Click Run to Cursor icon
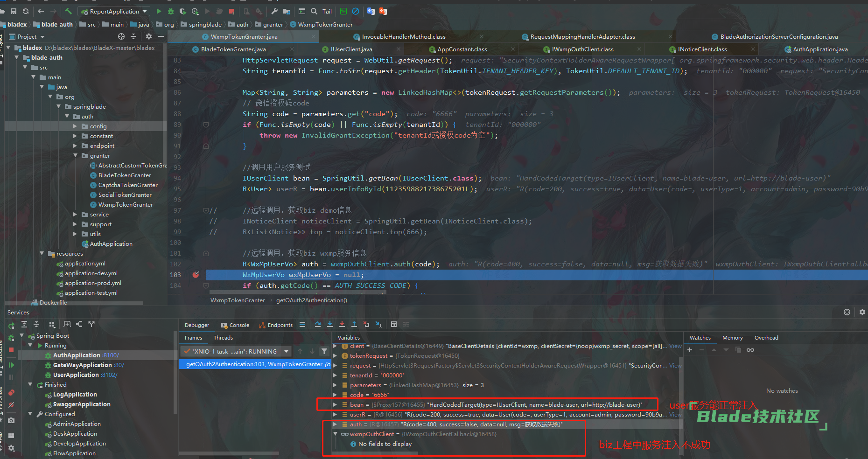 (x=379, y=325)
